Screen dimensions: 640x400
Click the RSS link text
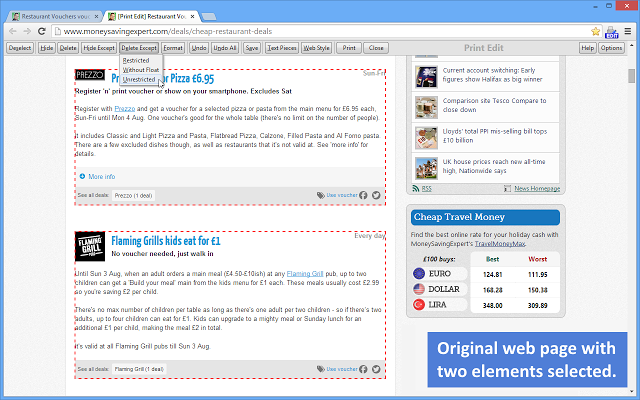[x=427, y=188]
